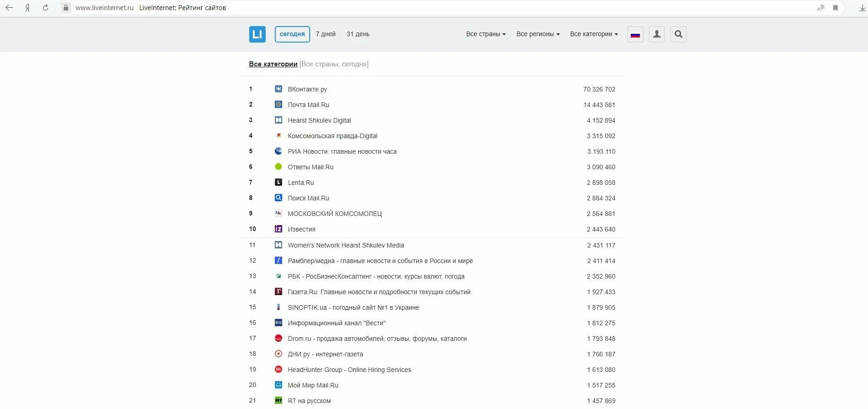Click the Yandex home icon
868x409 pixels.
pyautogui.click(x=27, y=8)
